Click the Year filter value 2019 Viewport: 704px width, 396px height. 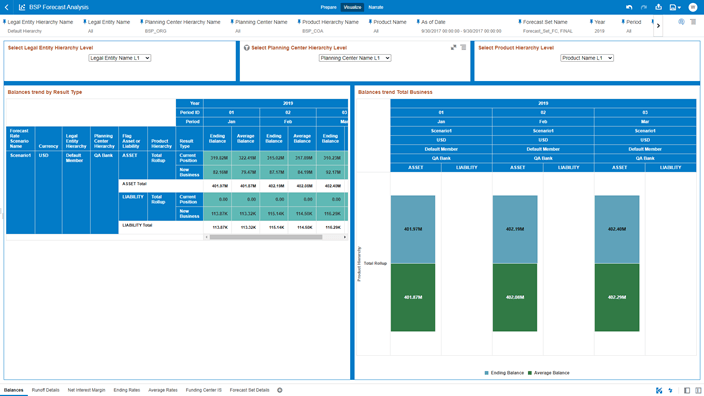coord(599,31)
